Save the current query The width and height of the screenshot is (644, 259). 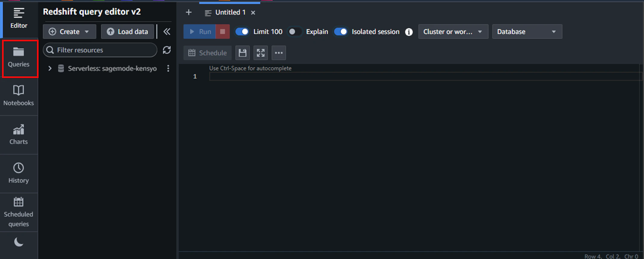coord(242,53)
